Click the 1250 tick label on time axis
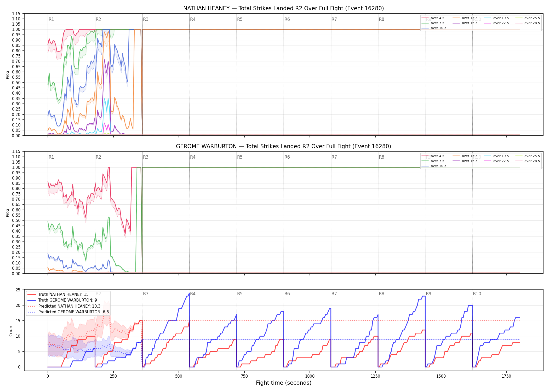The width and height of the screenshot is (549, 392). [375, 376]
